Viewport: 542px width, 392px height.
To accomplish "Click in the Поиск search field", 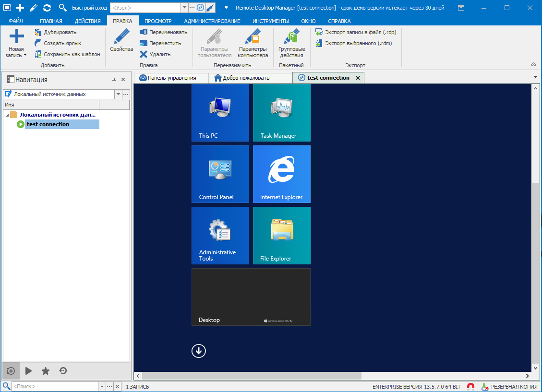I will (55, 387).
